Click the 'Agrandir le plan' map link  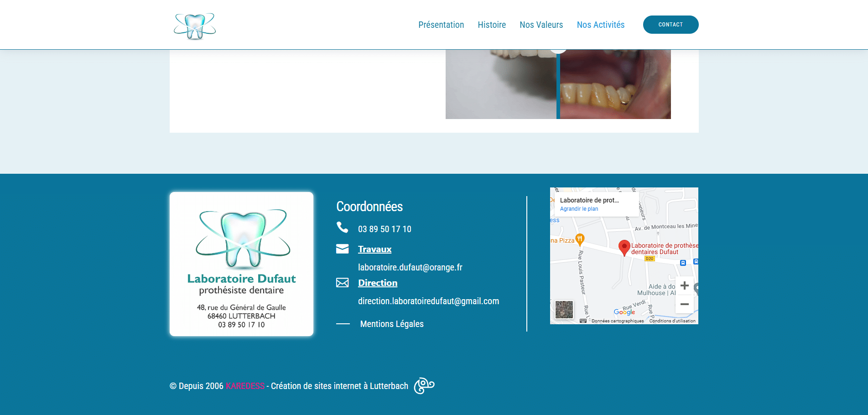[x=579, y=209]
